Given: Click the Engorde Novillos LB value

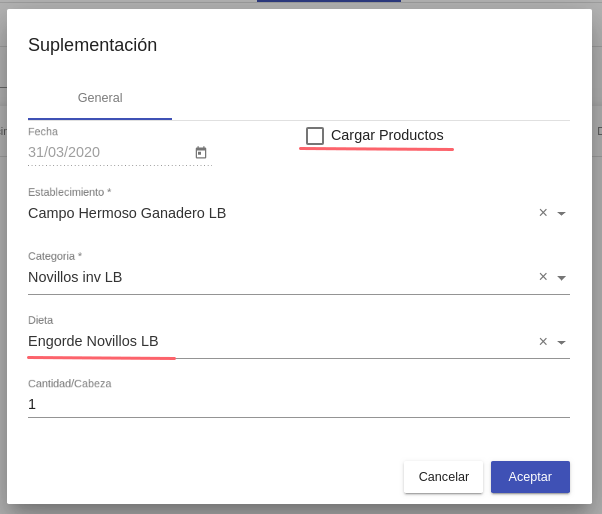Looking at the screenshot, I should [93, 341].
